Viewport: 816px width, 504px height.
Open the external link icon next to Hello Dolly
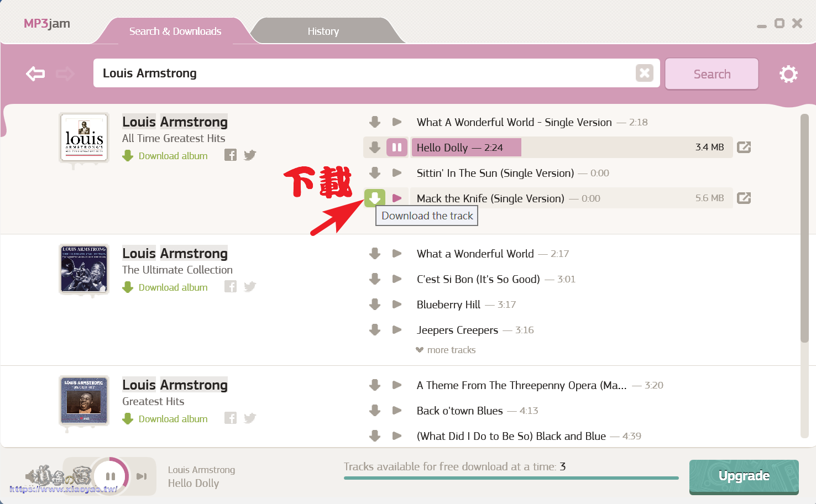744,147
